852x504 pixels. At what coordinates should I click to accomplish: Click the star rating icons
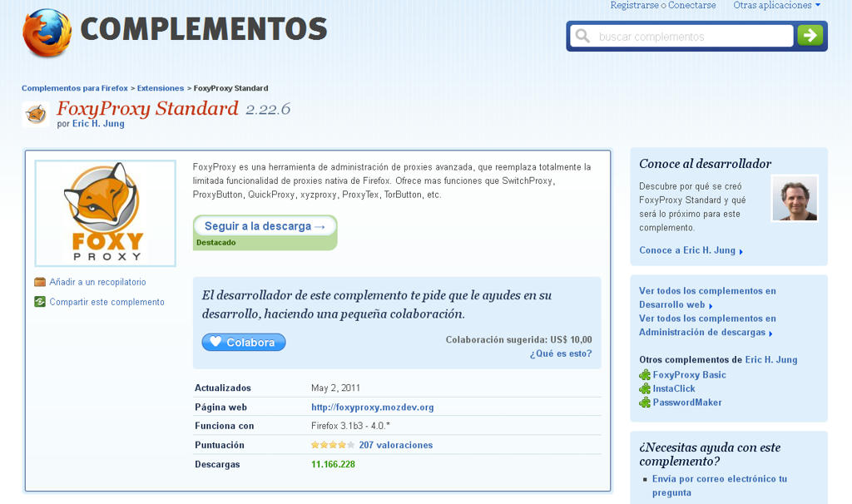click(333, 445)
